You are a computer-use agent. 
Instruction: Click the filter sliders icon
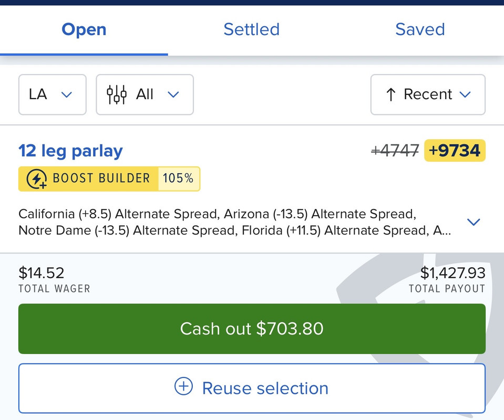tap(117, 94)
